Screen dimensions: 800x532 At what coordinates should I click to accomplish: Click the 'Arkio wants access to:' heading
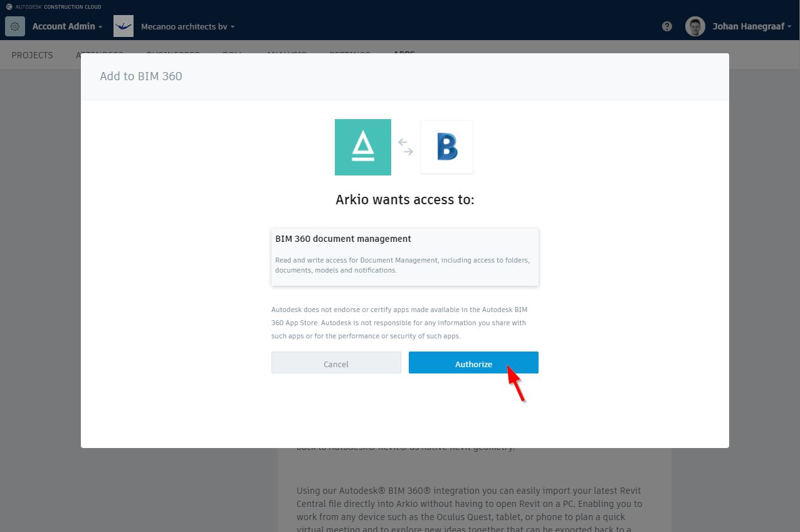click(405, 200)
